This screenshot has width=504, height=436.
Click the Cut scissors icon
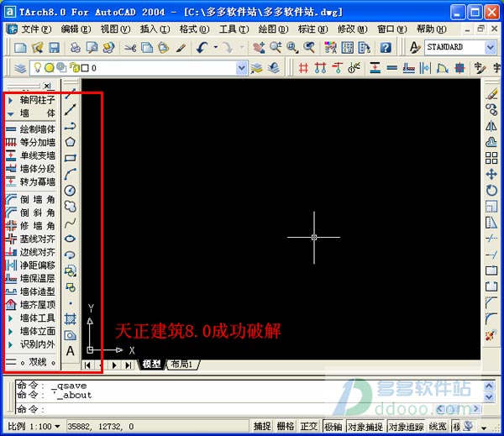(x=130, y=48)
